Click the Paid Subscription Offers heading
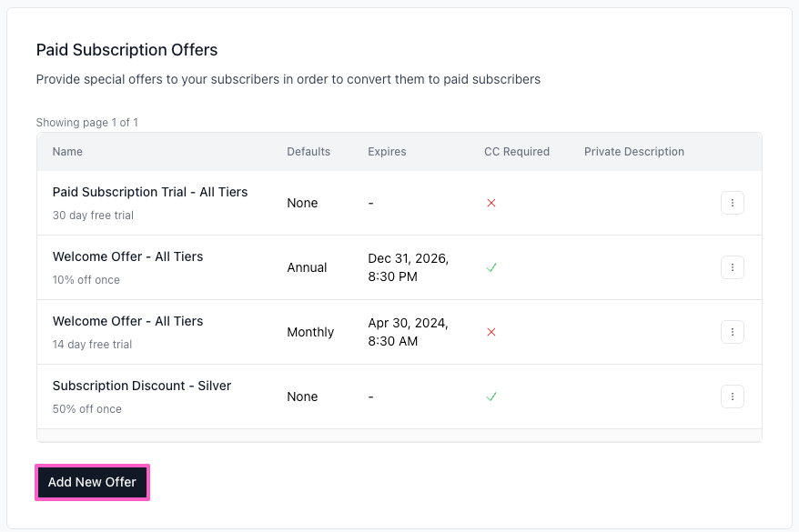The width and height of the screenshot is (799, 532). (126, 50)
